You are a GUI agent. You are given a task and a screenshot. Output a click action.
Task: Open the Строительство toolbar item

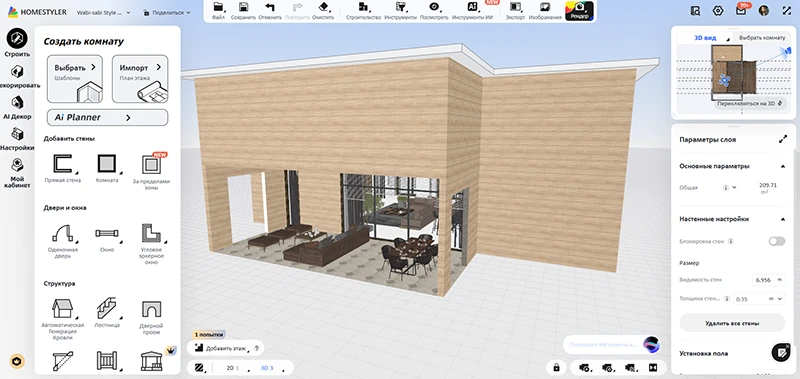[363, 7]
